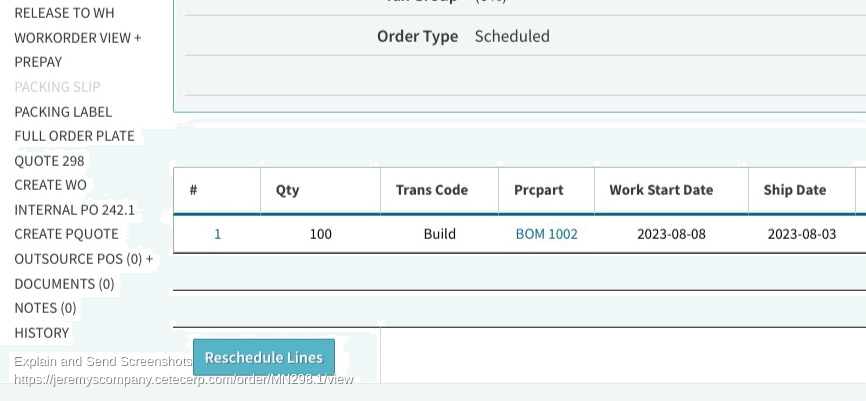The height and width of the screenshot is (401, 866).
Task: Expand OUTSOURCE POS (0) + entry
Action: click(83, 259)
